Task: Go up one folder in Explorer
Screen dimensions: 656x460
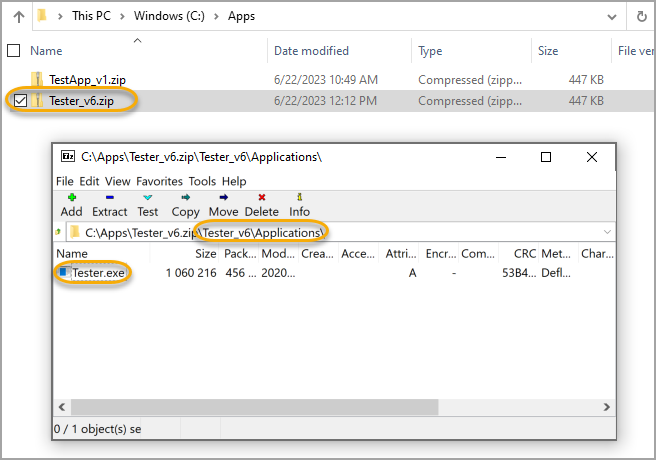Action: point(19,17)
